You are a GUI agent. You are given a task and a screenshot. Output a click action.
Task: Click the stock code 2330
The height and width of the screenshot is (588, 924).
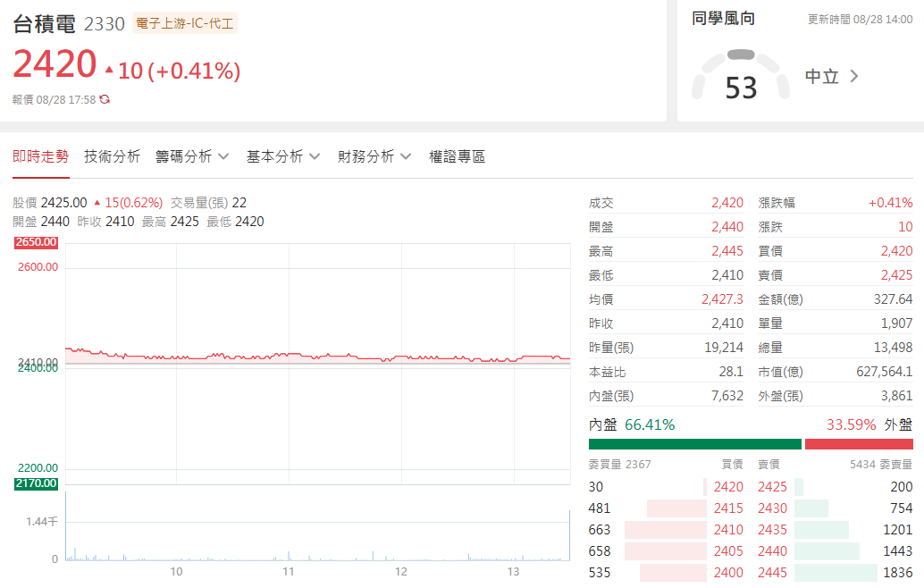(105, 24)
